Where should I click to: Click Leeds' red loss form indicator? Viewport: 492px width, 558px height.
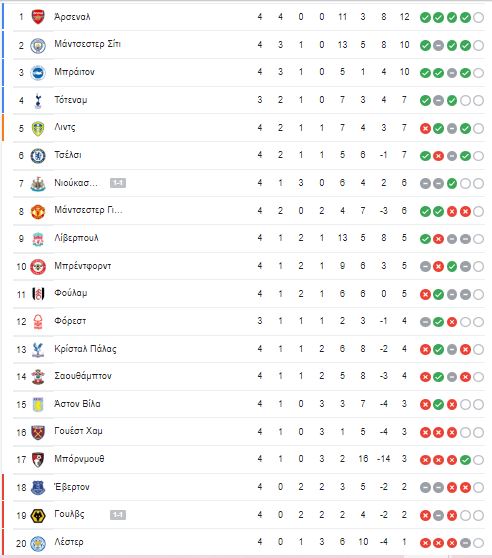click(425, 128)
